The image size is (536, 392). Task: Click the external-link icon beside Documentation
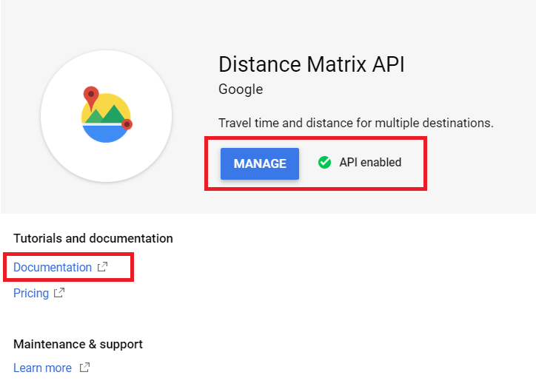tap(103, 267)
